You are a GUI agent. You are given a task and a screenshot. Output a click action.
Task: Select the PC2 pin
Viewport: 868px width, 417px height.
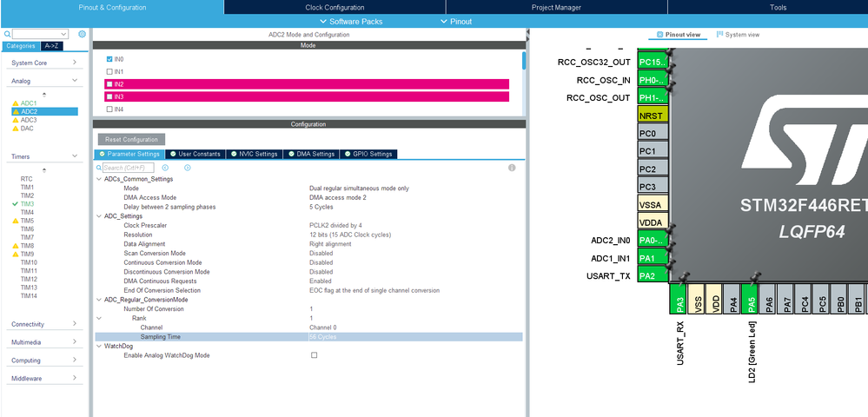click(653, 169)
